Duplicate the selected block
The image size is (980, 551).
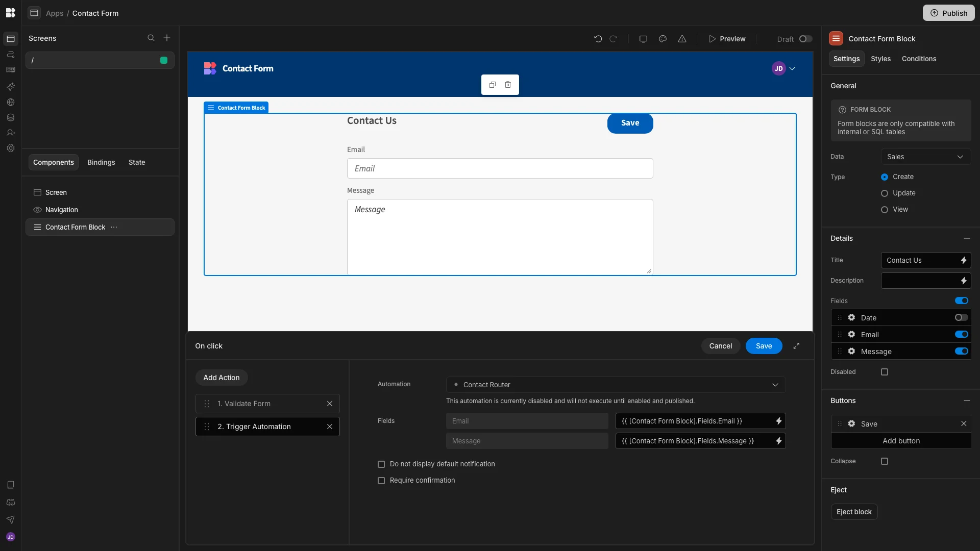coord(493,85)
